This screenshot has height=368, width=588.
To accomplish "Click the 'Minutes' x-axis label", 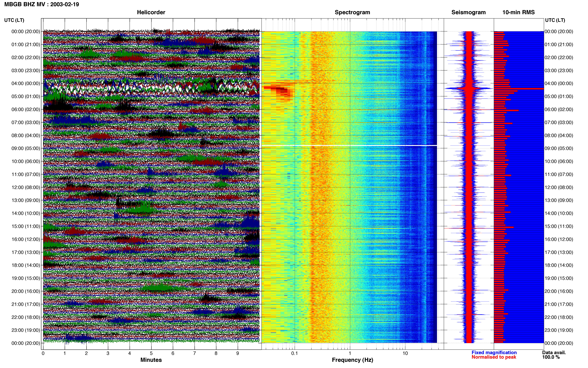I will click(x=151, y=360).
